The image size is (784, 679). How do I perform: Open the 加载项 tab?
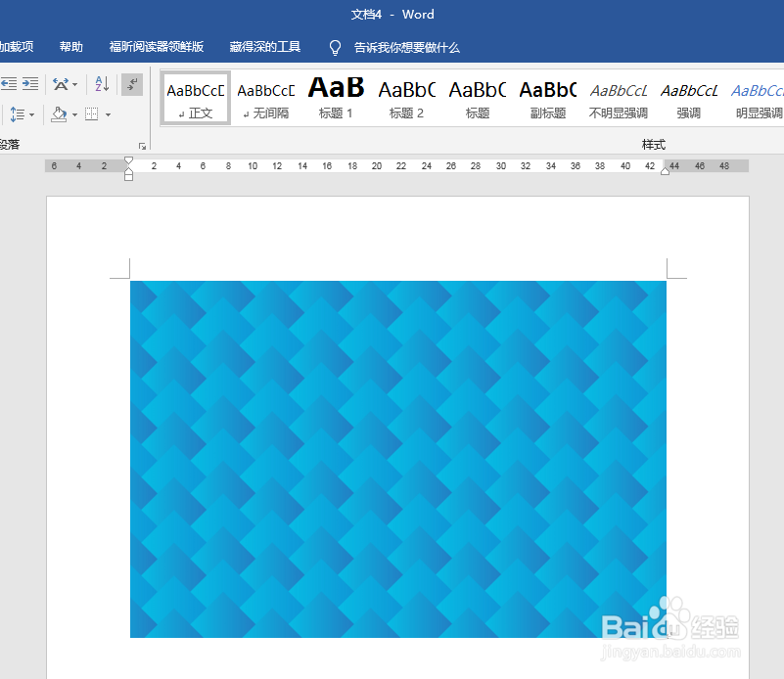click(x=17, y=46)
